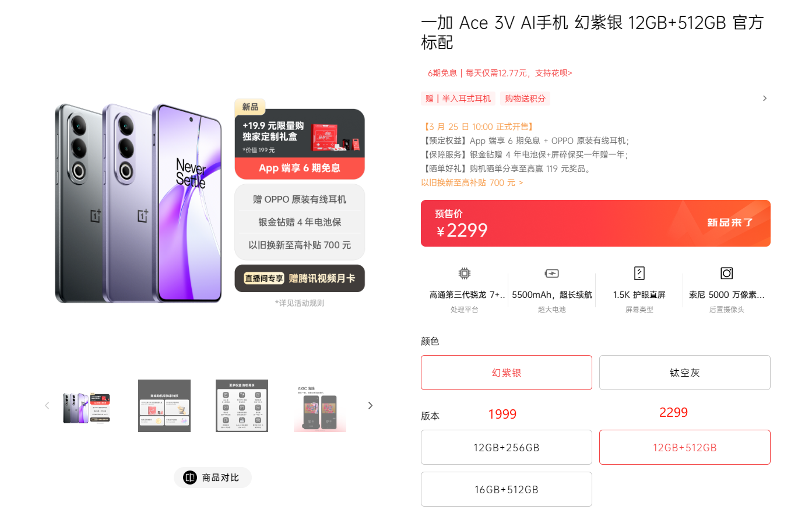The width and height of the screenshot is (812, 516).
Task: Click the 赠 半入耳式耳机 tag
Action: click(458, 99)
